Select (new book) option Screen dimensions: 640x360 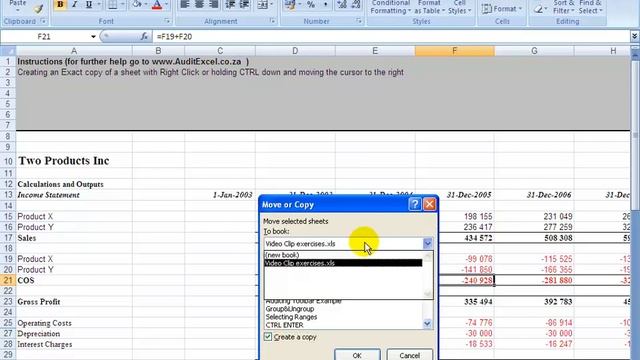click(343, 255)
